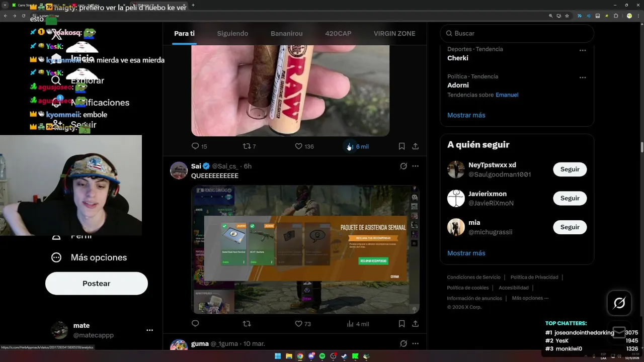View analytics of Sai's post, 4 mil
Screen dimensions: 644x362
358,324
